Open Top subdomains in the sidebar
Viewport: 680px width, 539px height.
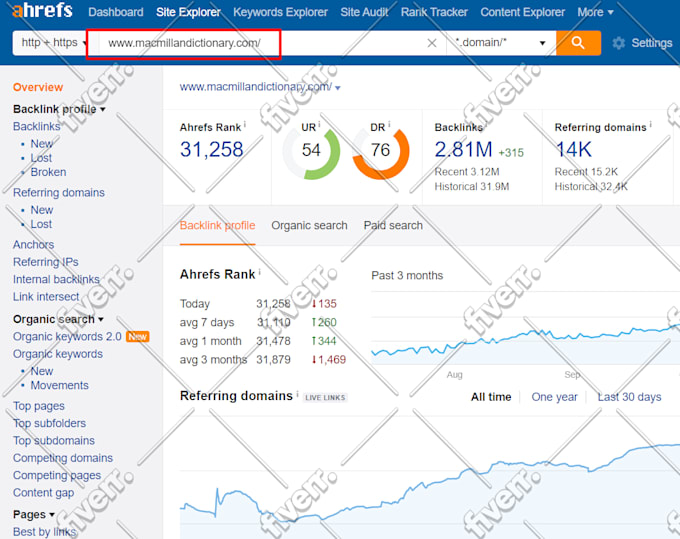54,441
